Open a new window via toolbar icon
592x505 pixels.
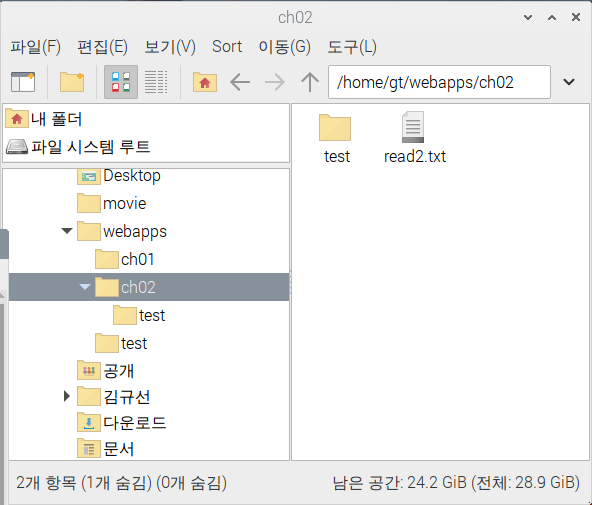(x=23, y=82)
